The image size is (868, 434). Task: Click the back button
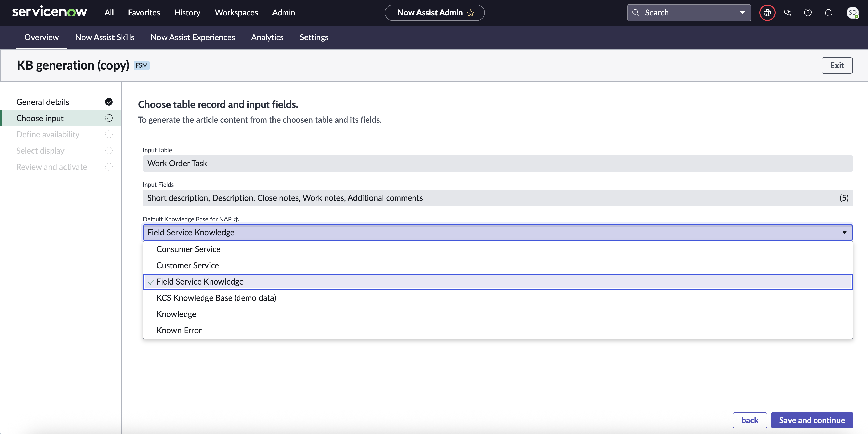coord(750,420)
